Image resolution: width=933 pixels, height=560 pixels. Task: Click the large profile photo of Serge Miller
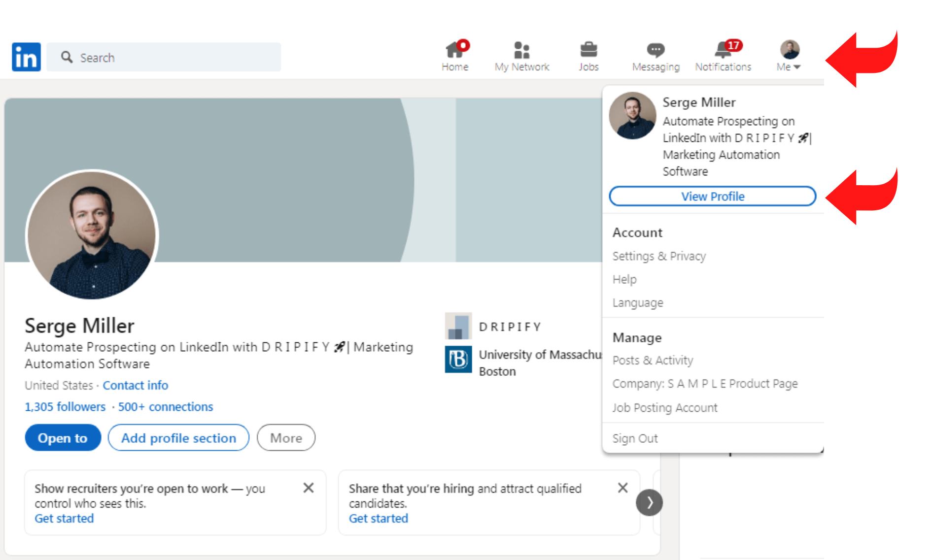tap(92, 235)
